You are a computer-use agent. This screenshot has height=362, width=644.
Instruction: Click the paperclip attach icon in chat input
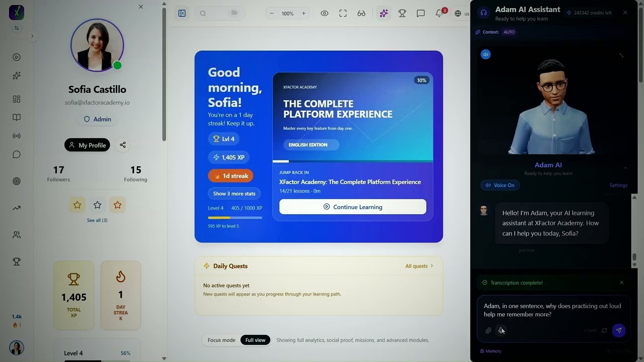pos(488,330)
